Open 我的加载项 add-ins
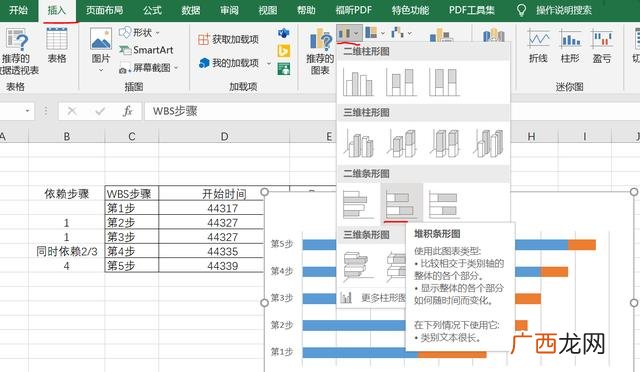Image resolution: width=640 pixels, height=372 pixels. pyautogui.click(x=229, y=63)
